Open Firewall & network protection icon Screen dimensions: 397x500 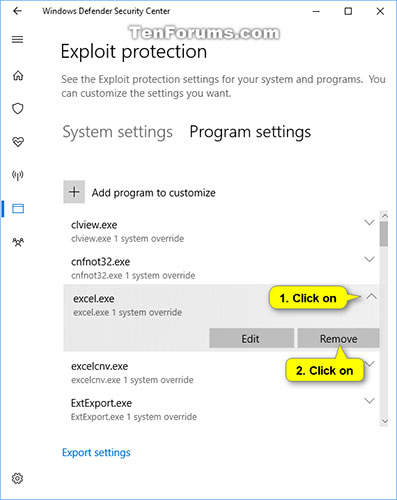tap(18, 175)
